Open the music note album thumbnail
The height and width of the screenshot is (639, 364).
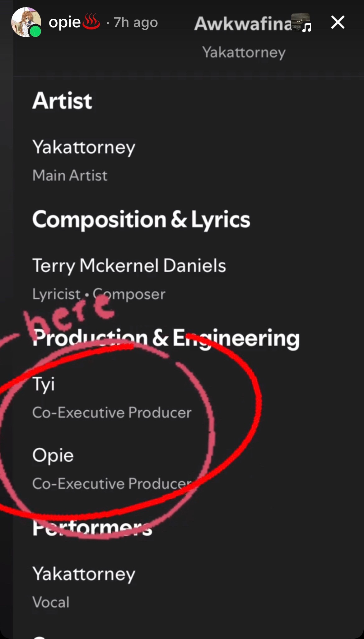(301, 22)
